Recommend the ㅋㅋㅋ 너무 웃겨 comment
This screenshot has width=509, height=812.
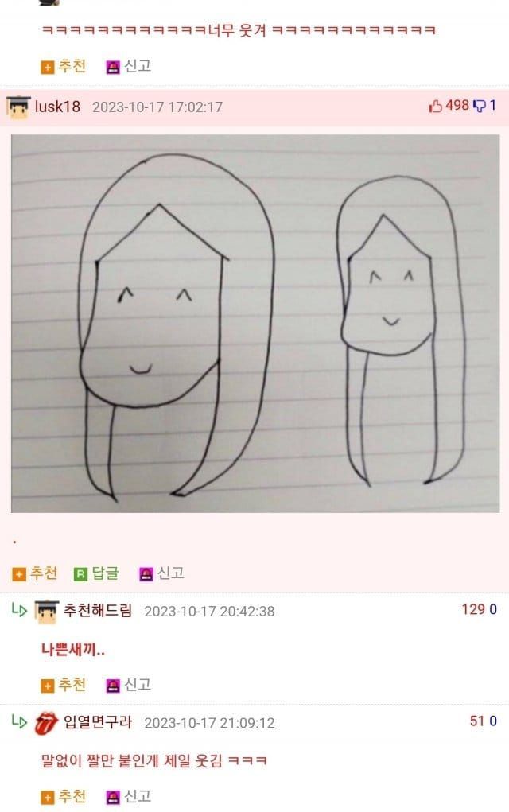[x=63, y=66]
